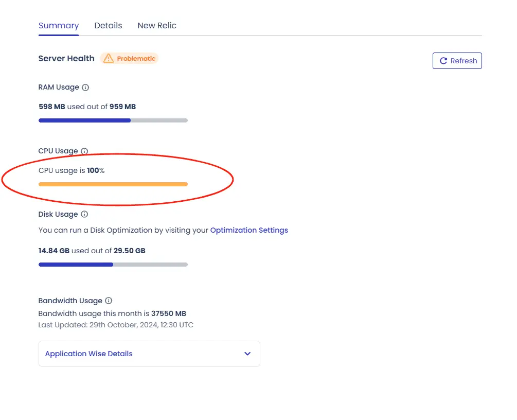Image resolution: width=517 pixels, height=420 pixels.
Task: Click the orange CPU usage bar
Action: pos(113,184)
